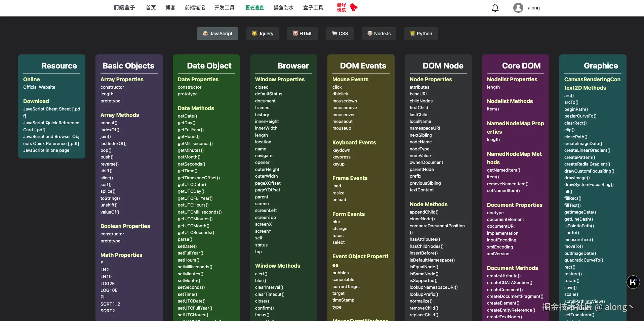
Task: Click pageYOffset in Browser column
Action: click(x=268, y=190)
